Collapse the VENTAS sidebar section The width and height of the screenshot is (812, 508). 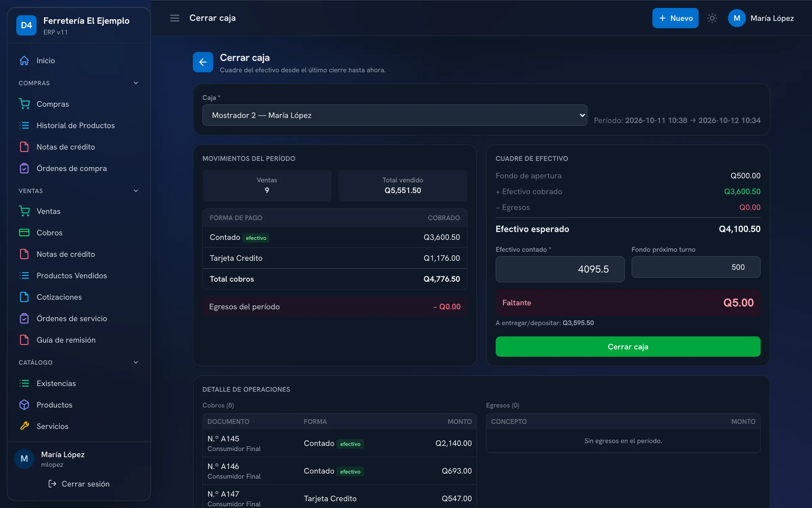[78, 191]
